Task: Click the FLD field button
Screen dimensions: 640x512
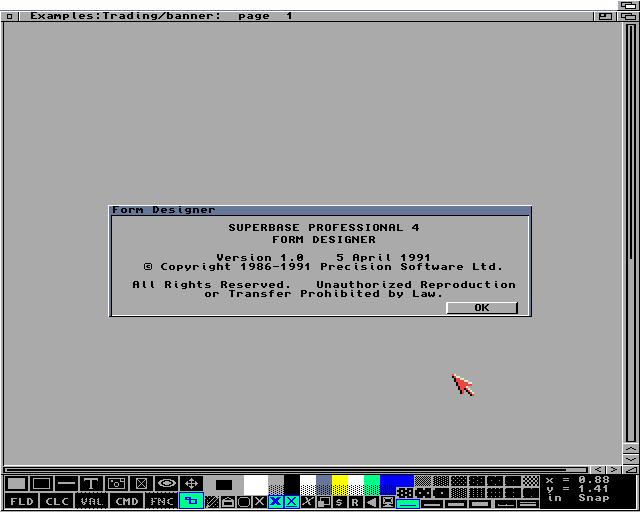Action: [22, 501]
